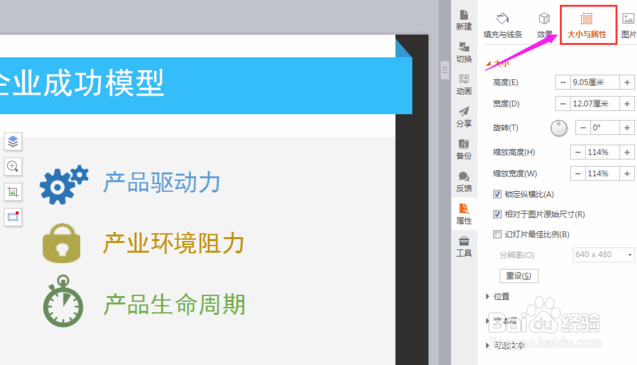Click the 重设 reset button
637x365 pixels.
(x=519, y=276)
